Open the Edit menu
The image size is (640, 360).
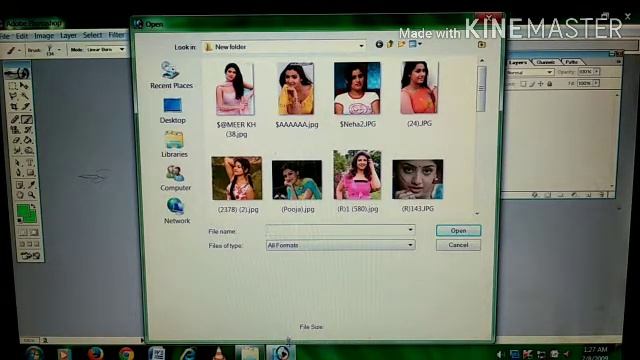22,36
